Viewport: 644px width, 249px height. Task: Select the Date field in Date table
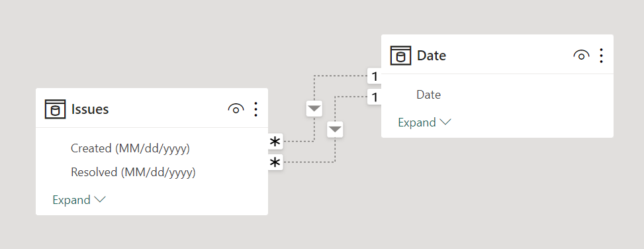click(x=428, y=95)
